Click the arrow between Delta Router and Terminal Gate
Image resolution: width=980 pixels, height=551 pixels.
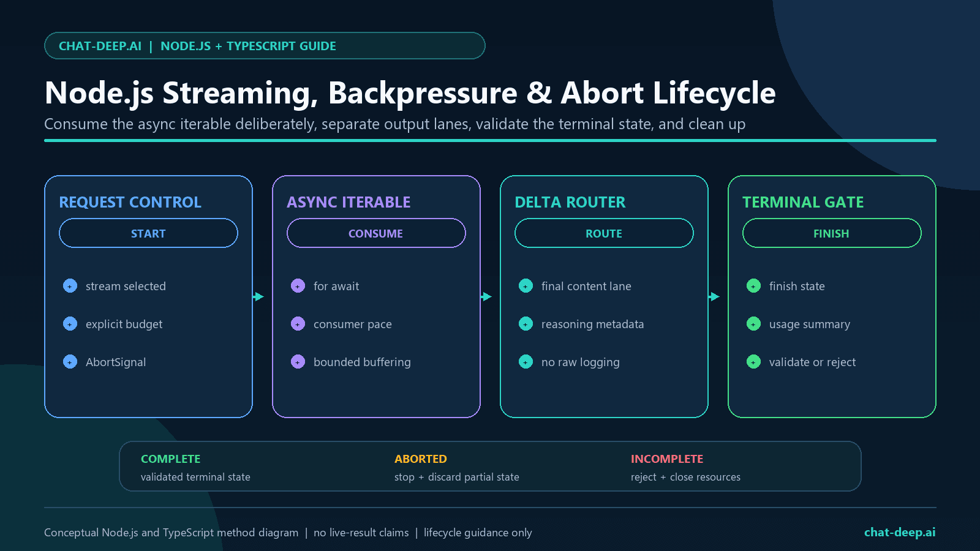714,296
